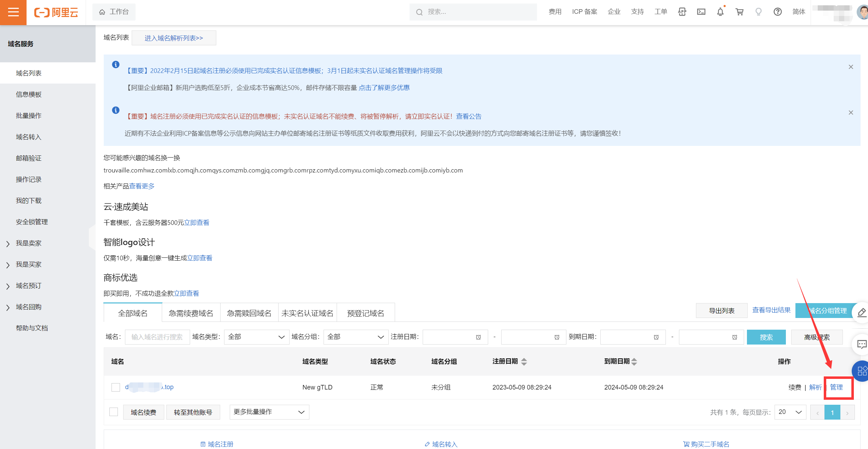Click the lightbulb icon in header
This screenshot has height=449, width=868.
click(758, 12)
